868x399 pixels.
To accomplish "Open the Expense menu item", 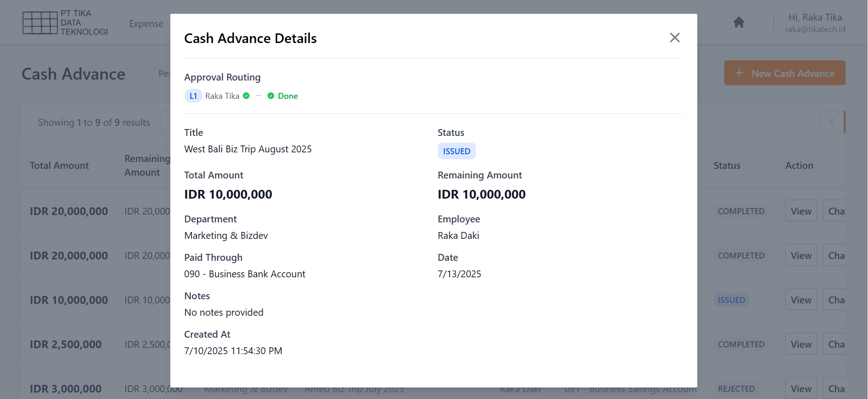I will pyautogui.click(x=146, y=24).
